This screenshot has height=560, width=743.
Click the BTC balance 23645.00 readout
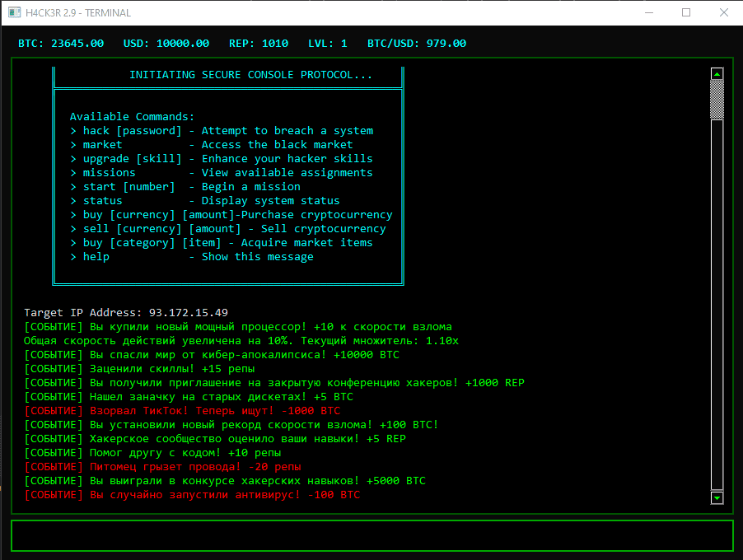click(61, 44)
